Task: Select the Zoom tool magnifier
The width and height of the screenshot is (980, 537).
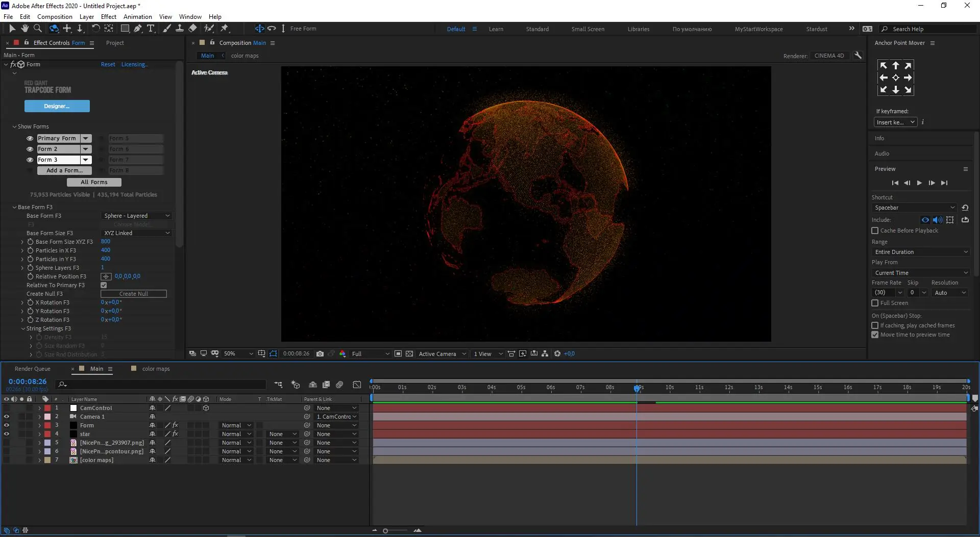Action: tap(37, 29)
